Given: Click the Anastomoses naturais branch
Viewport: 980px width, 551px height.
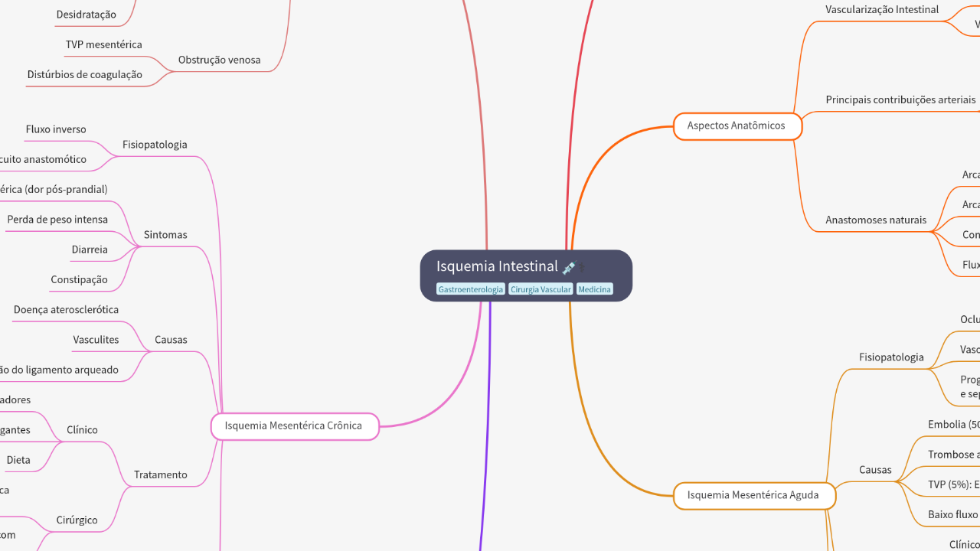Looking at the screenshot, I should (x=876, y=220).
